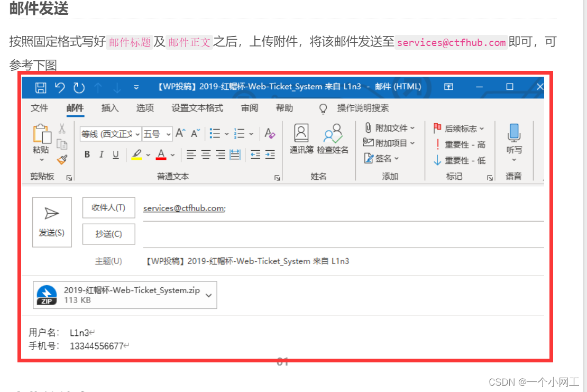Set Low Importance 重要性 - 低
587x392 pixels.
tap(460, 160)
